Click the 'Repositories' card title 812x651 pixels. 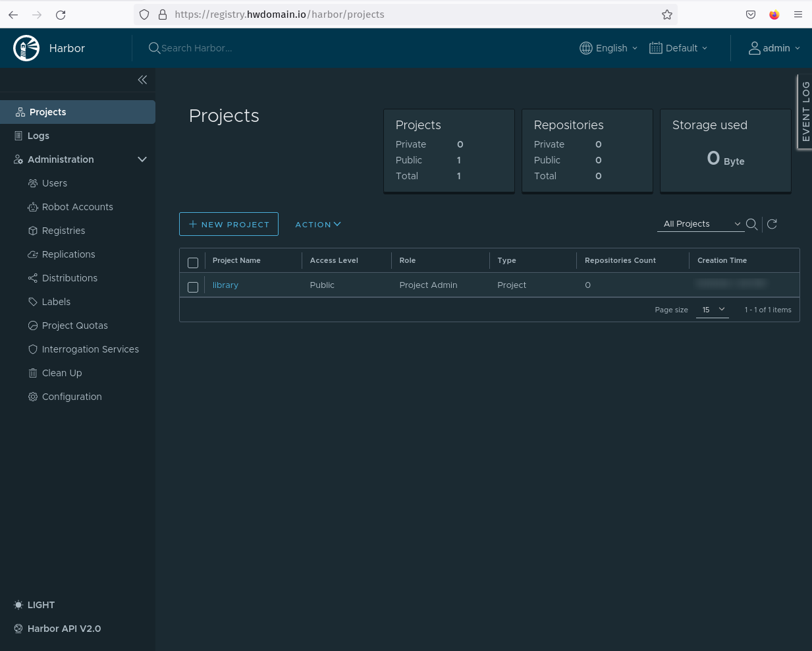click(569, 125)
